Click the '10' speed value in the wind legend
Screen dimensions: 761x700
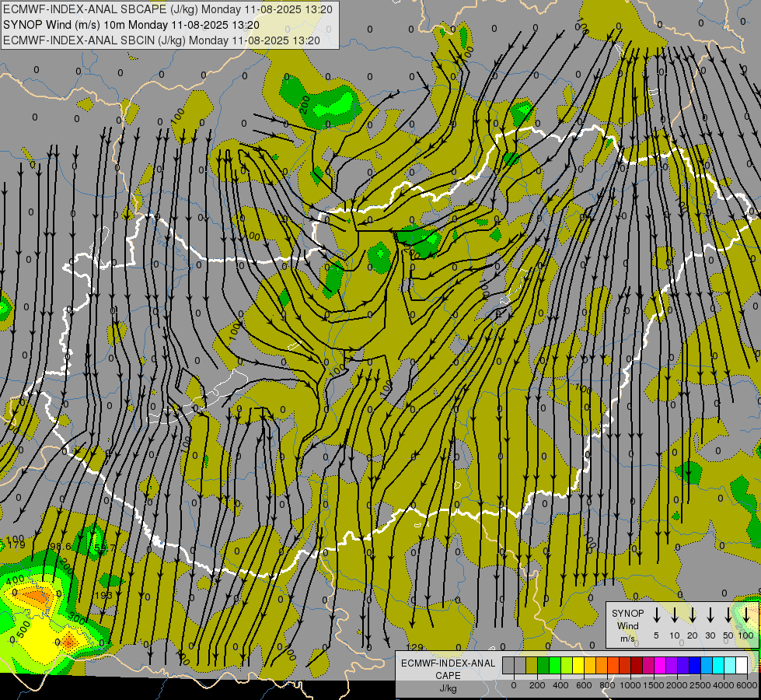pos(675,635)
